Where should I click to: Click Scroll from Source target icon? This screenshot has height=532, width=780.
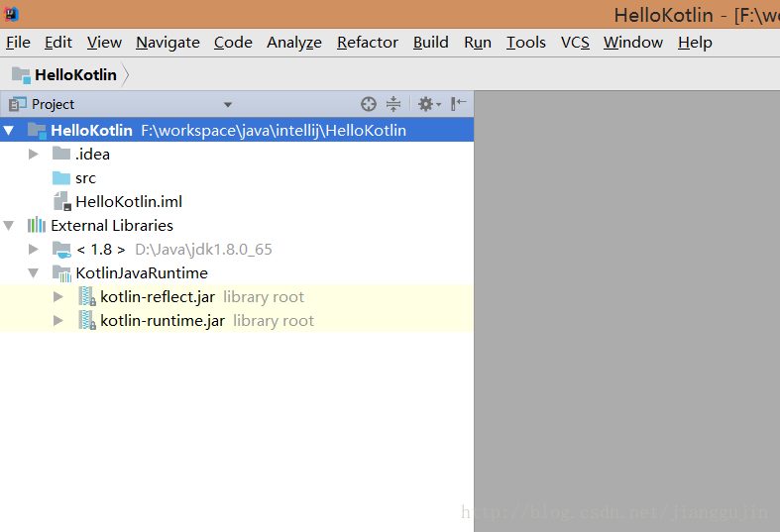369,104
